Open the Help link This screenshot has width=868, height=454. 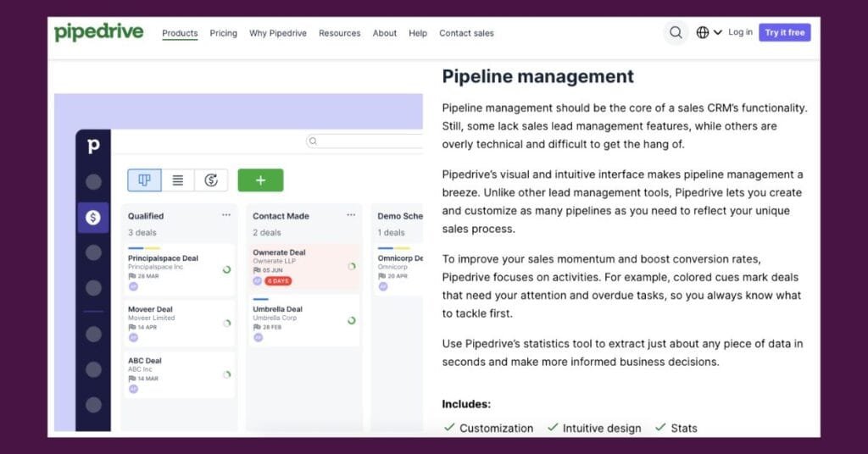pyautogui.click(x=418, y=33)
